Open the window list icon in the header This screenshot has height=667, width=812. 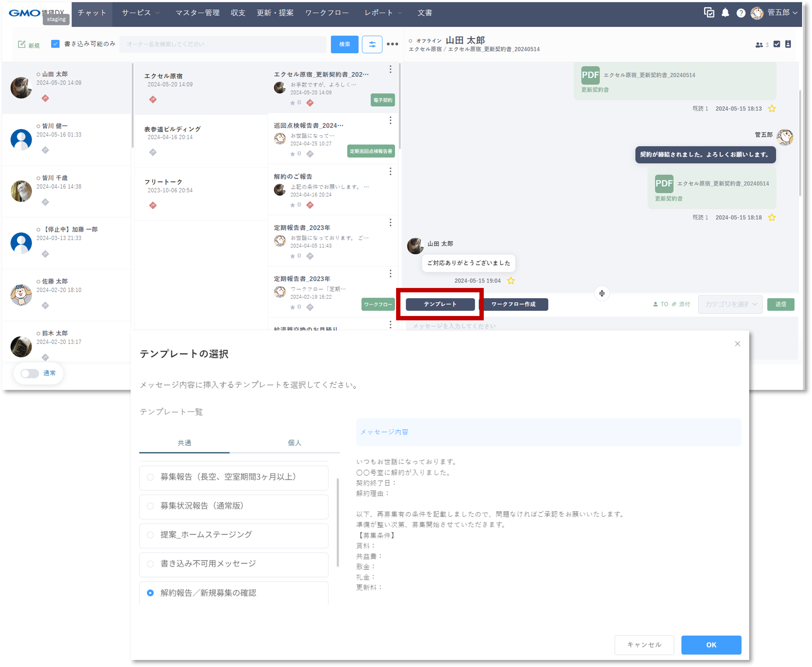coord(709,13)
